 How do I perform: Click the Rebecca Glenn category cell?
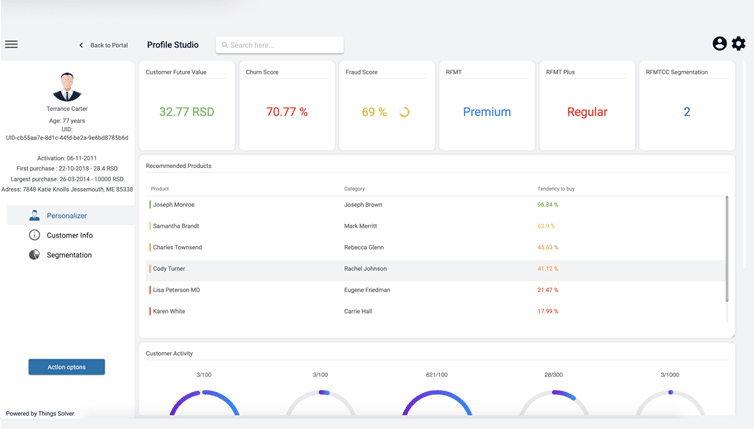click(x=364, y=247)
